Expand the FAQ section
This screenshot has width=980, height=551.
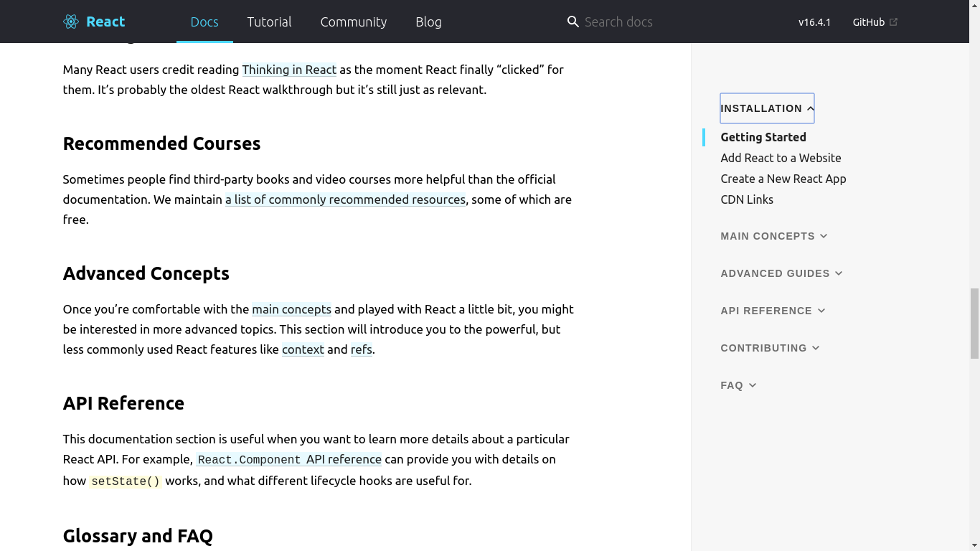[x=738, y=385]
